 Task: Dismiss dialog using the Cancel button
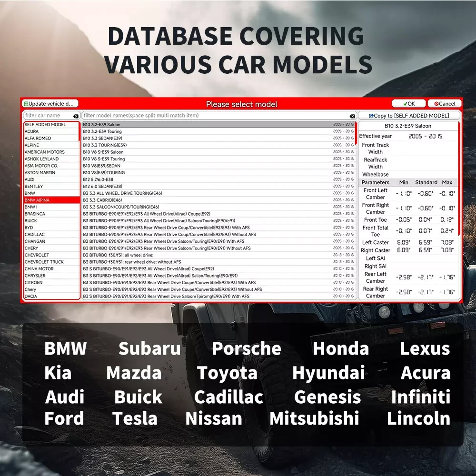pos(445,104)
